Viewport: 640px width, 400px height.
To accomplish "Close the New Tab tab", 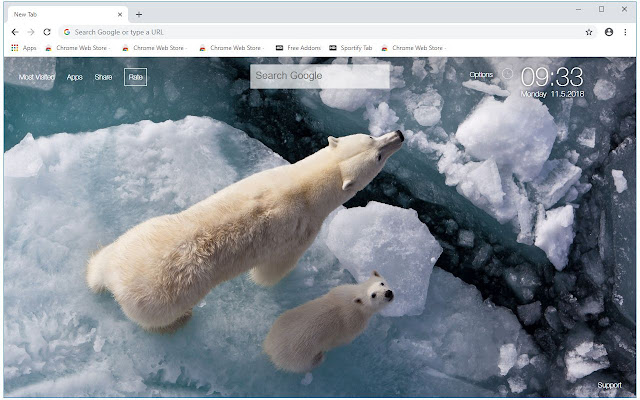I will pyautogui.click(x=120, y=14).
